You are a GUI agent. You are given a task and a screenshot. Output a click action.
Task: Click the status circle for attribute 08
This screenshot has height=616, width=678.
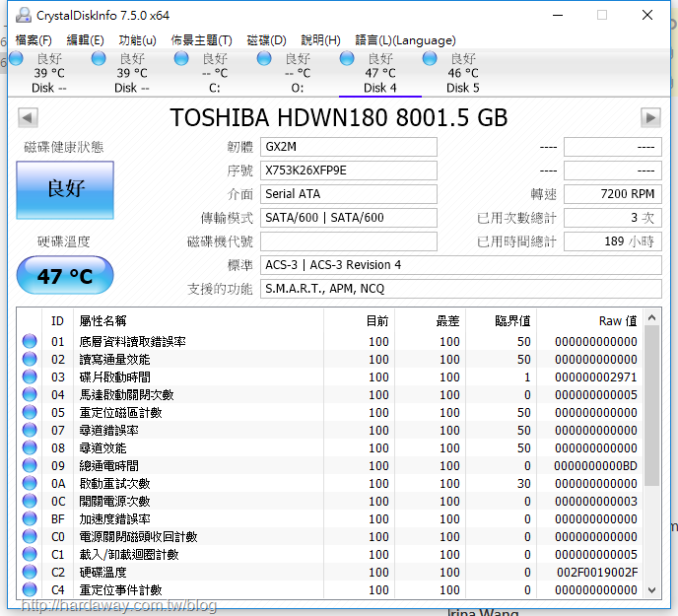pos(30,447)
